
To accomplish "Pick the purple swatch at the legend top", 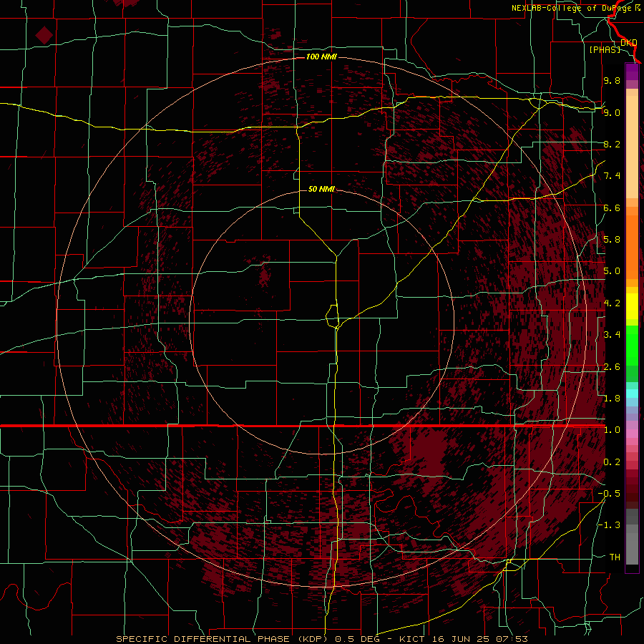I will pos(632,72).
